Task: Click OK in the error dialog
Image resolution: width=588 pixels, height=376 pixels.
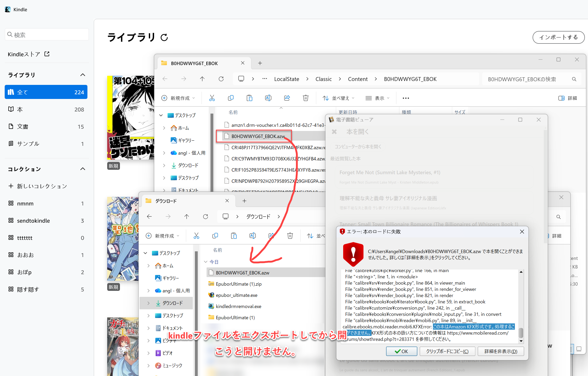Action: click(x=401, y=351)
